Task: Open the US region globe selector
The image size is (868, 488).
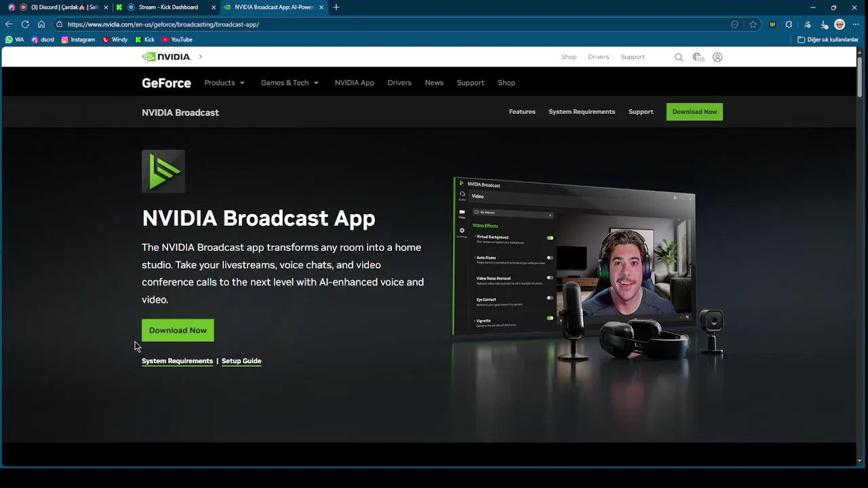Action: pyautogui.click(x=698, y=57)
